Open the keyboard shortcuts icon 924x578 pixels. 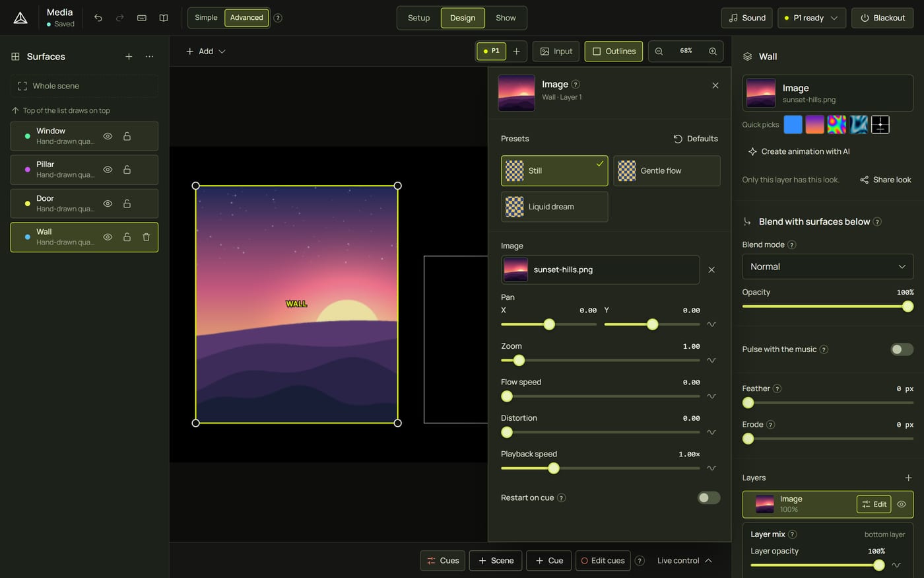pyautogui.click(x=141, y=18)
